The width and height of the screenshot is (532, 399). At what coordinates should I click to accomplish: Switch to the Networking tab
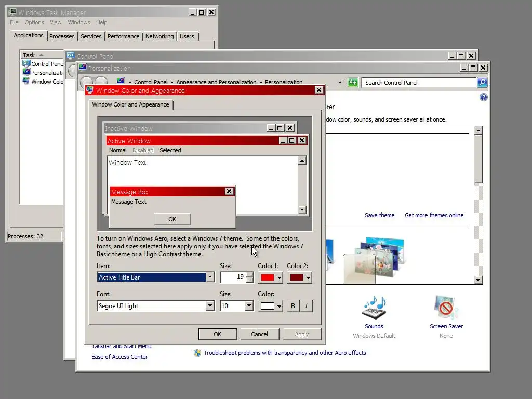pyautogui.click(x=159, y=36)
